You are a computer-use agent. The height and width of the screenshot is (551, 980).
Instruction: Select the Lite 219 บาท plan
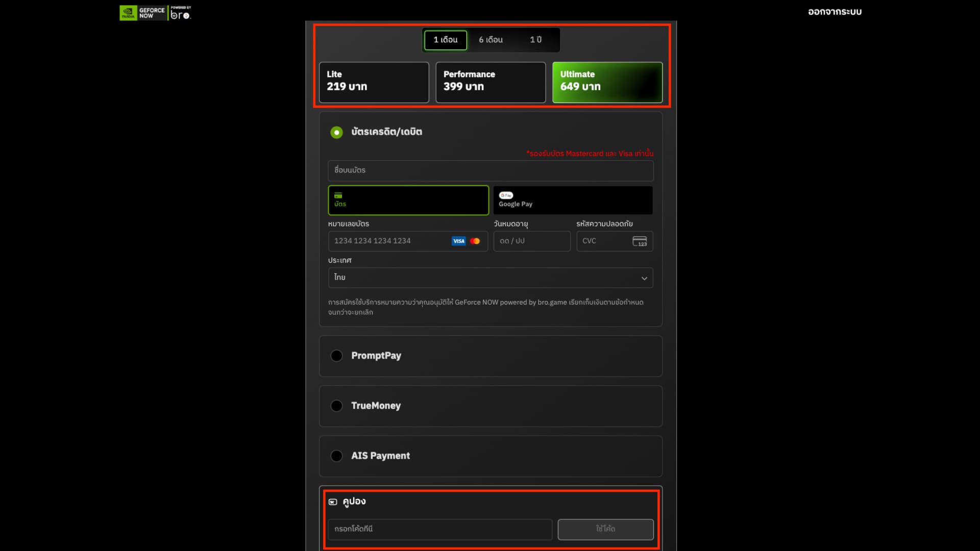[374, 82]
